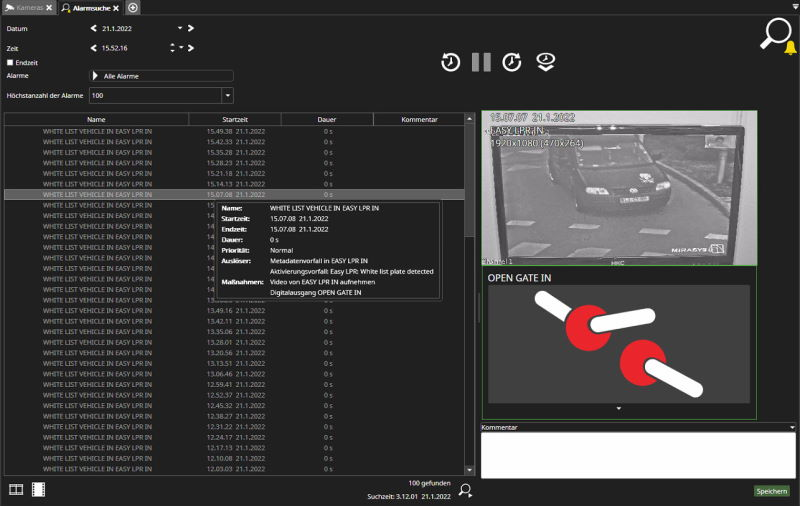Enable the Endzeit checkbox
The image size is (800, 506).
click(10, 62)
